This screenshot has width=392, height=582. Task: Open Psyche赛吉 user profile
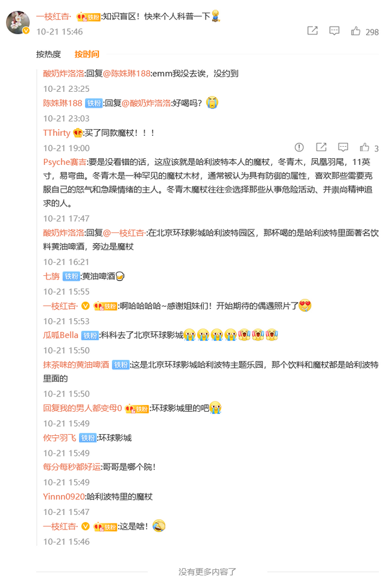pyautogui.click(x=65, y=162)
